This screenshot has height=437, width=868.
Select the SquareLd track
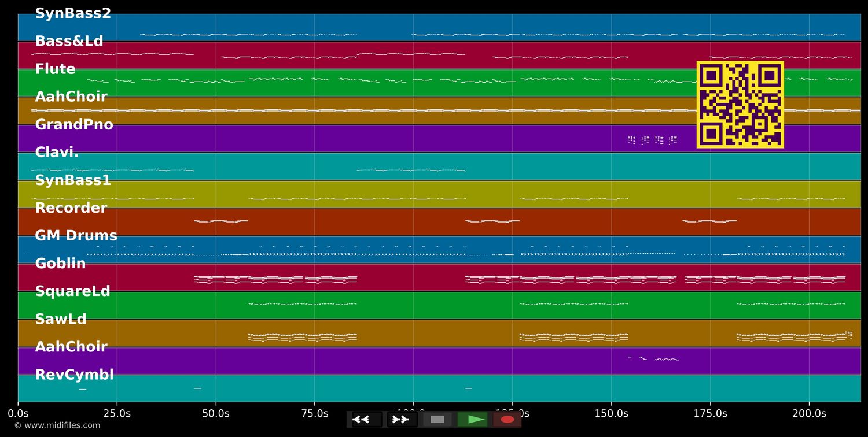coord(73,291)
